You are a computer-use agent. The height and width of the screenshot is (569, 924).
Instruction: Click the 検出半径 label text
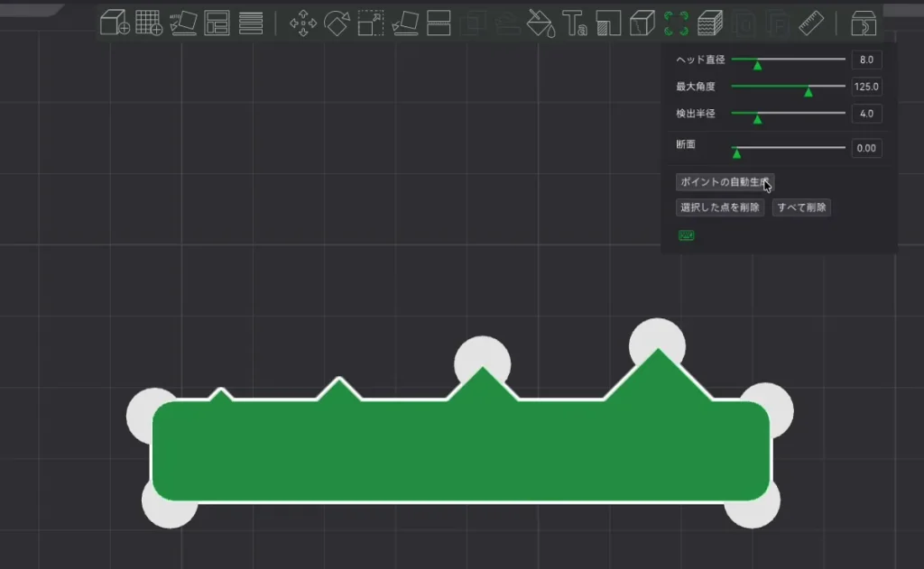coord(696,114)
